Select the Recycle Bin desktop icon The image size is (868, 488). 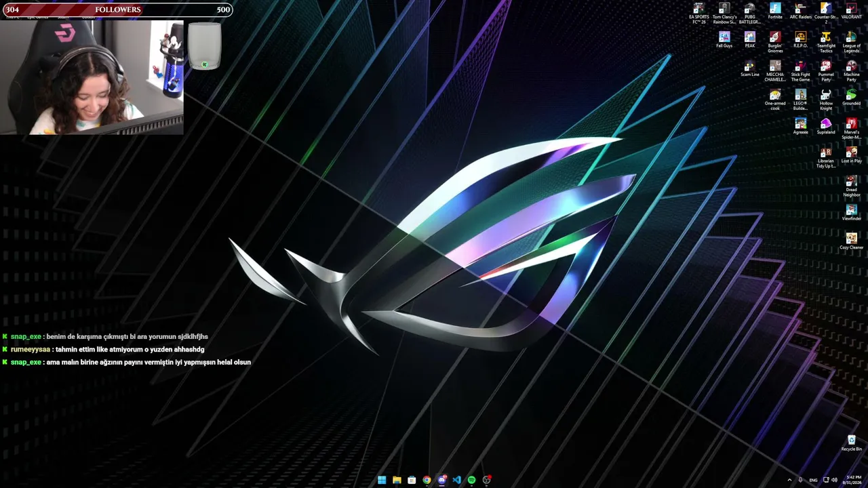tap(851, 443)
